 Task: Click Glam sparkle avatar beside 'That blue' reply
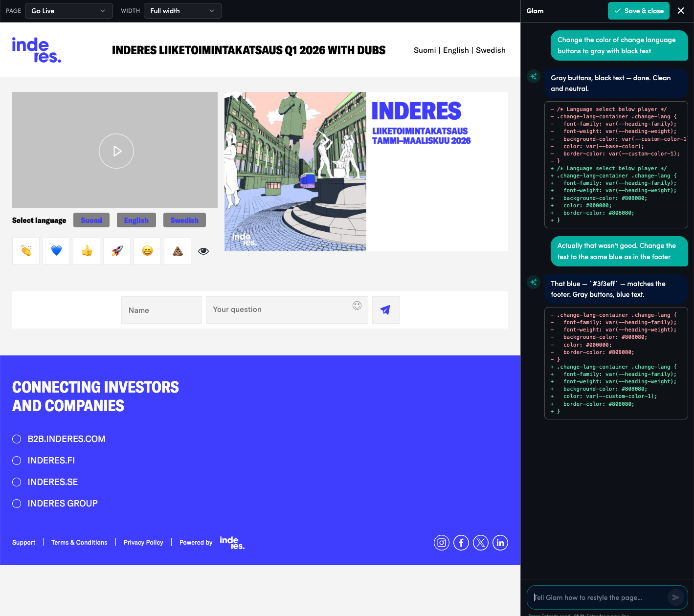[x=534, y=282]
